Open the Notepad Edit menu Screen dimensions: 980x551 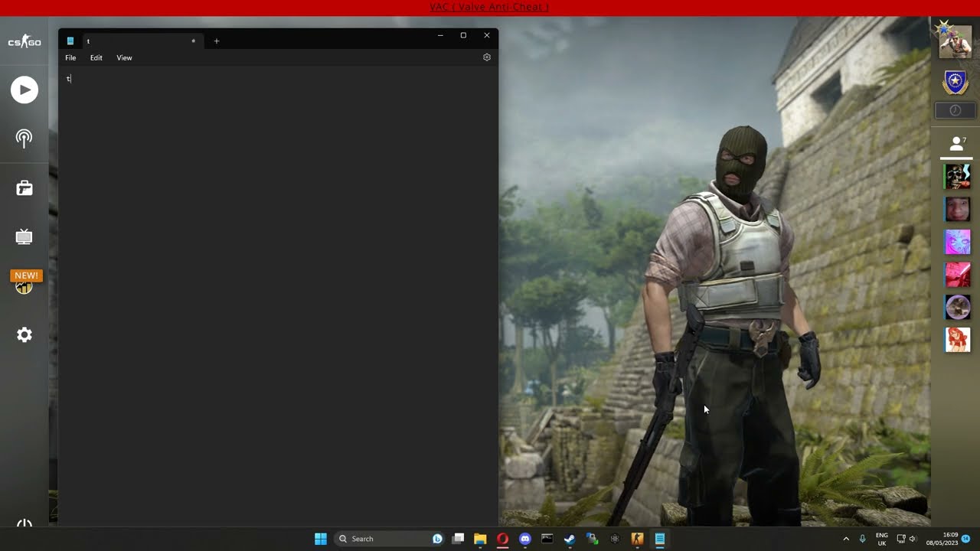[x=96, y=57]
